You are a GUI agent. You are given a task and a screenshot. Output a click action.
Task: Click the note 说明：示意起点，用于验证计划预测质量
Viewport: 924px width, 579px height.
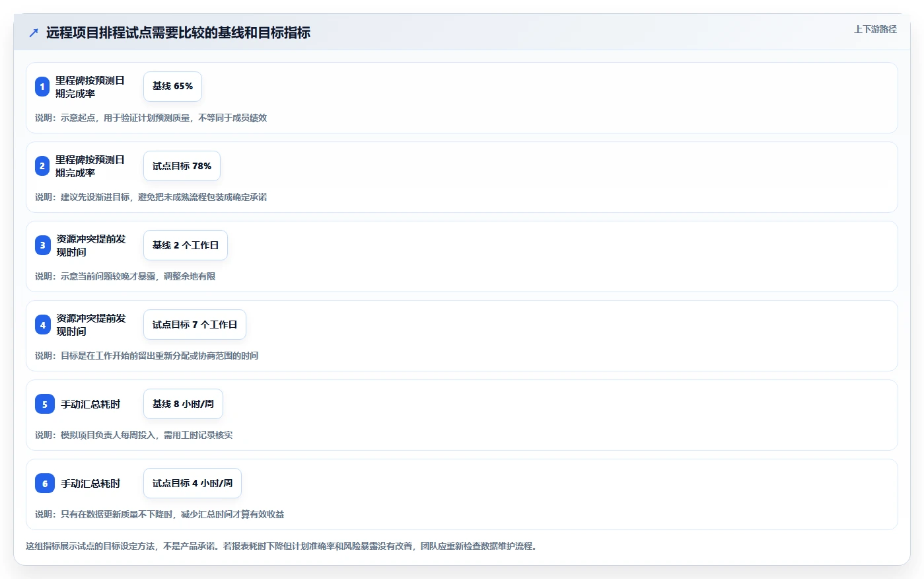pyautogui.click(x=151, y=118)
